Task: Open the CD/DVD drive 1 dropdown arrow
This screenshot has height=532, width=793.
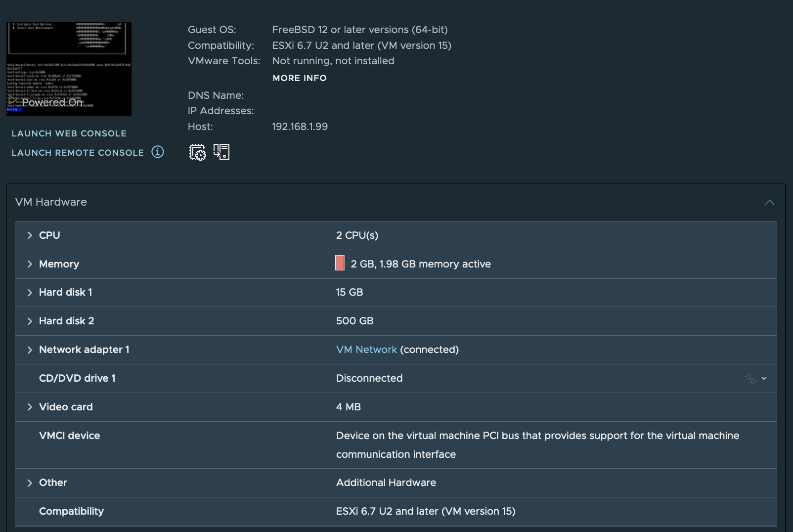Action: pyautogui.click(x=764, y=378)
